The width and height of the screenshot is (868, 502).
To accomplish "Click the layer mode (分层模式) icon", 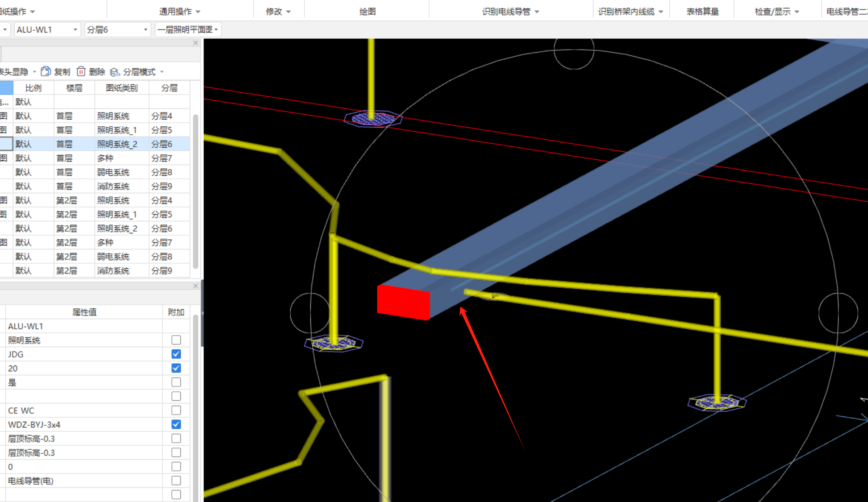I will tap(115, 72).
